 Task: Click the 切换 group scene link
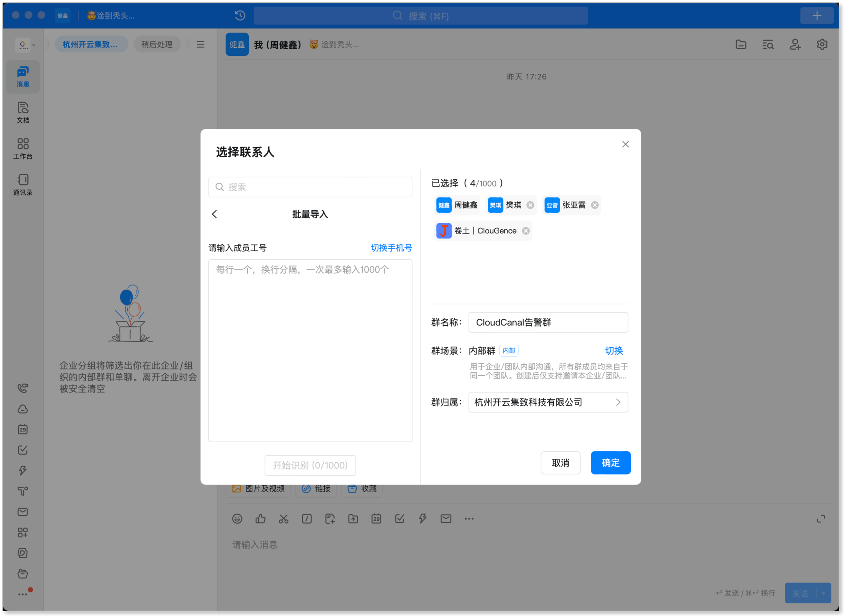[x=614, y=351]
